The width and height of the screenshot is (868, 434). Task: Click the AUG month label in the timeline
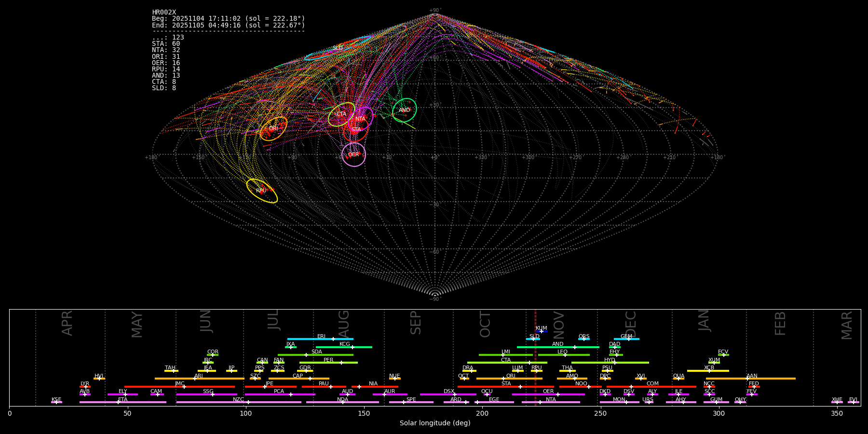[344, 323]
